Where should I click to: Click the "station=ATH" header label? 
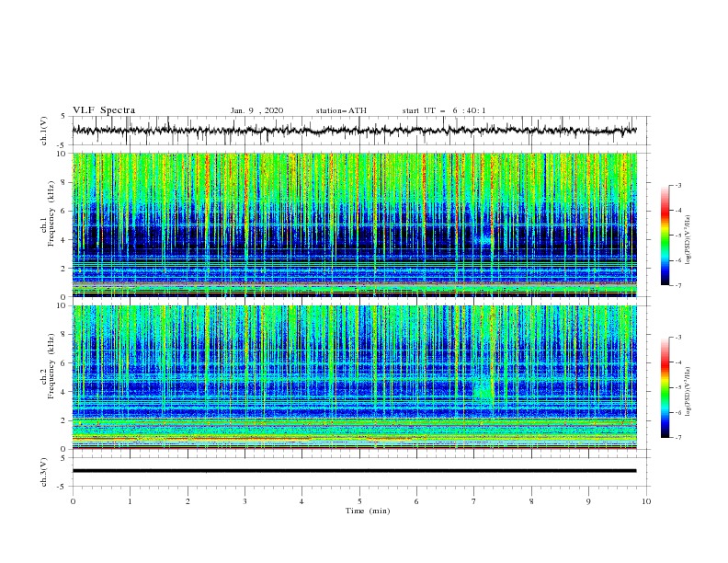(x=341, y=110)
